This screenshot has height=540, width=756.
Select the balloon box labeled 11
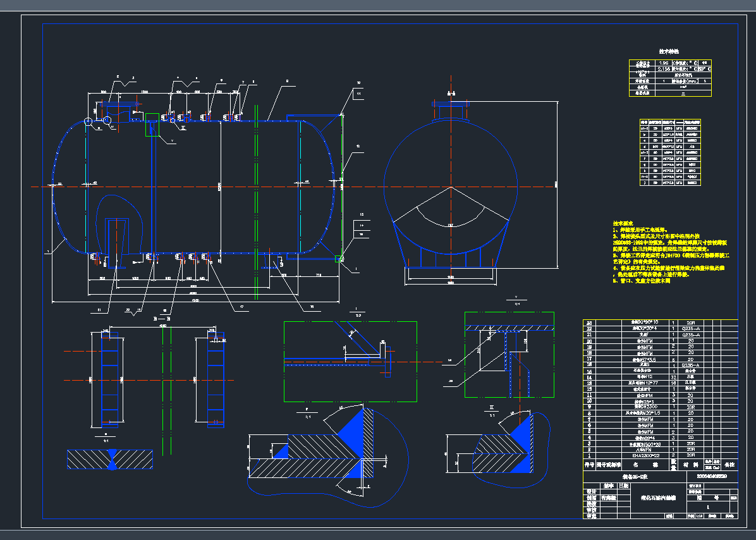pyautogui.click(x=358, y=94)
